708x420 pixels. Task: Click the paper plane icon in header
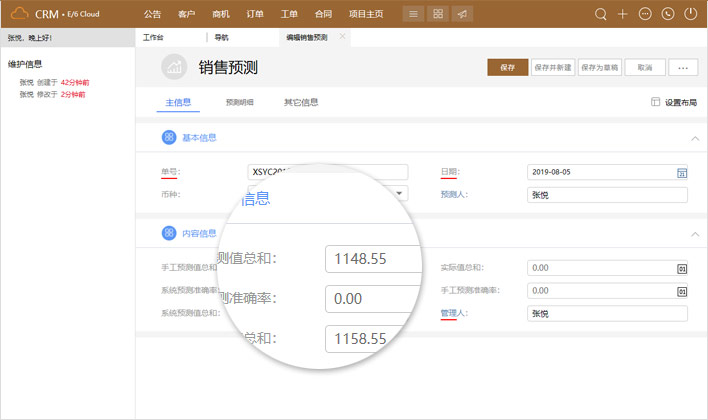tap(462, 14)
